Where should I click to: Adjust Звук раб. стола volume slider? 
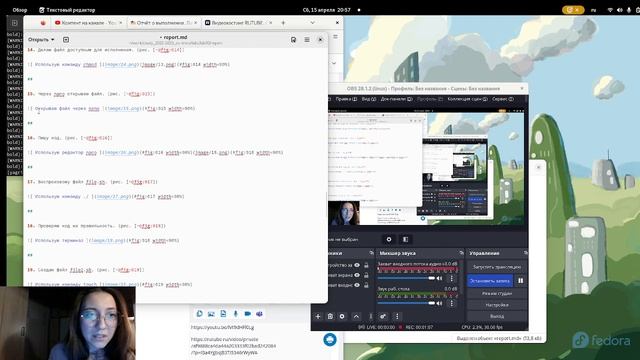[x=406, y=303]
